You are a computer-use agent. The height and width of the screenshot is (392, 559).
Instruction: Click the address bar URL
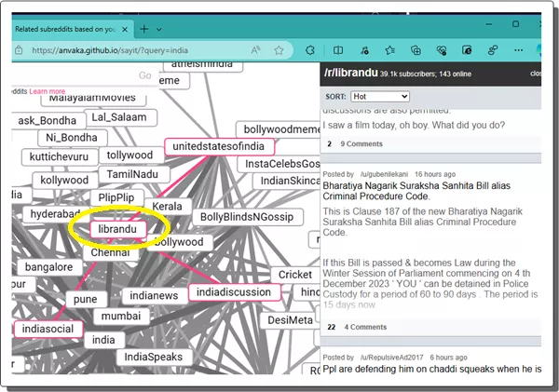[x=110, y=50]
